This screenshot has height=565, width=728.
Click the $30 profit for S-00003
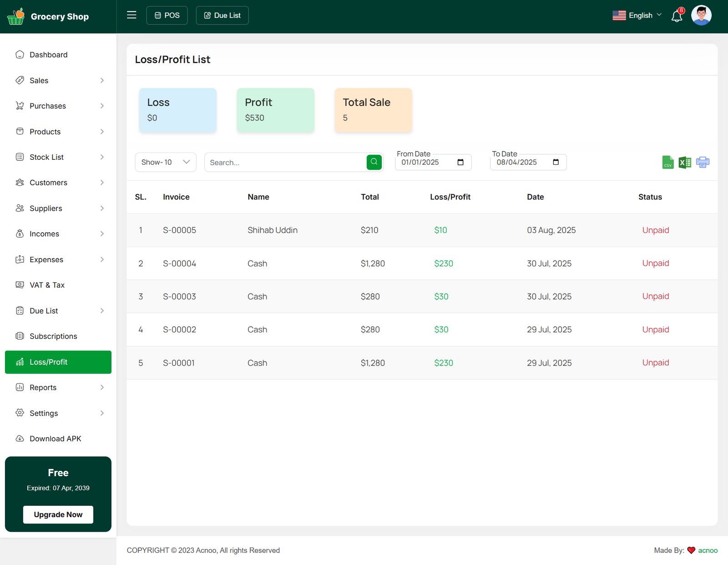pyautogui.click(x=441, y=296)
